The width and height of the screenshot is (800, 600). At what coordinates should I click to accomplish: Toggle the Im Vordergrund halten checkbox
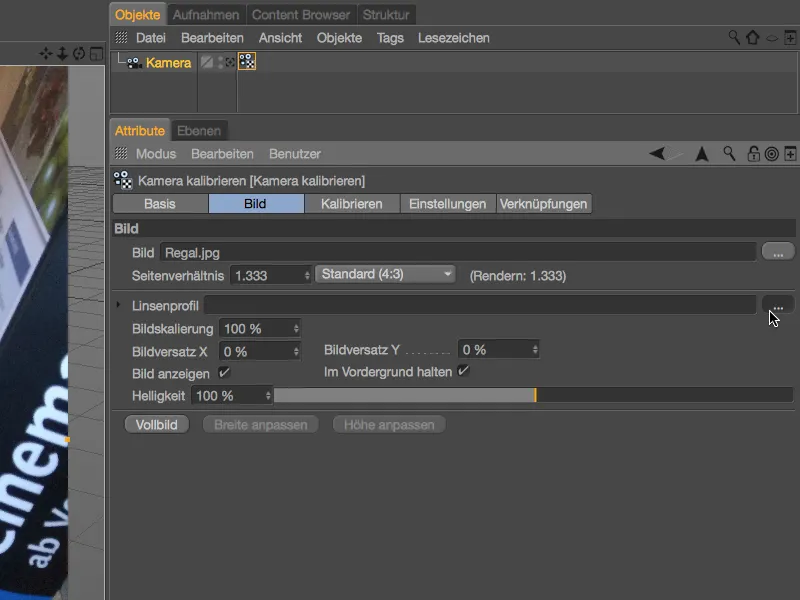coord(463,371)
